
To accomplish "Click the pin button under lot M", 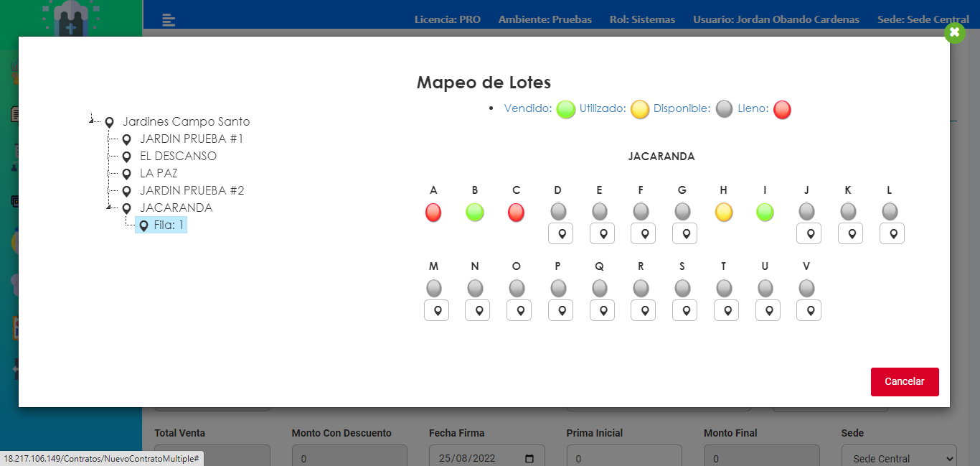I will pyautogui.click(x=436, y=310).
